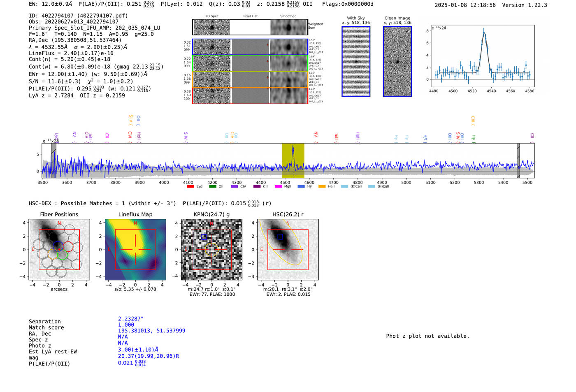Viewport: 576px width, 392px height.
Task: Click the 2D Spec column header
Action: (x=212, y=16)
